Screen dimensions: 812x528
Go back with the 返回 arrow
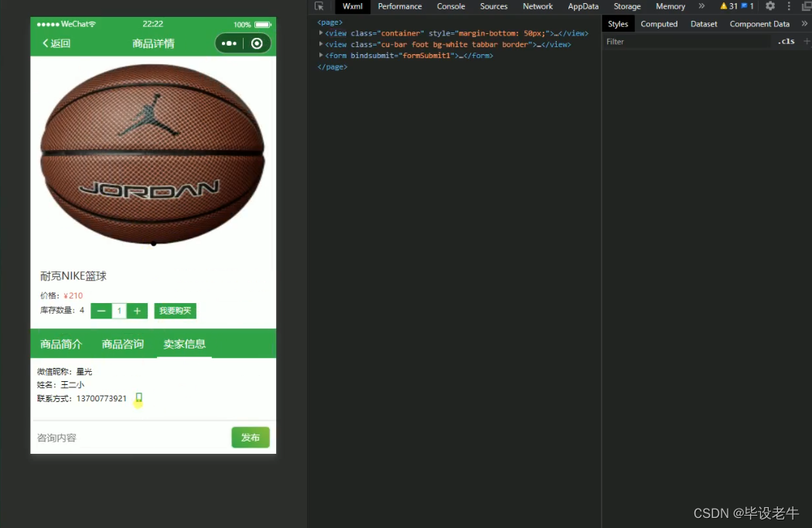point(56,43)
